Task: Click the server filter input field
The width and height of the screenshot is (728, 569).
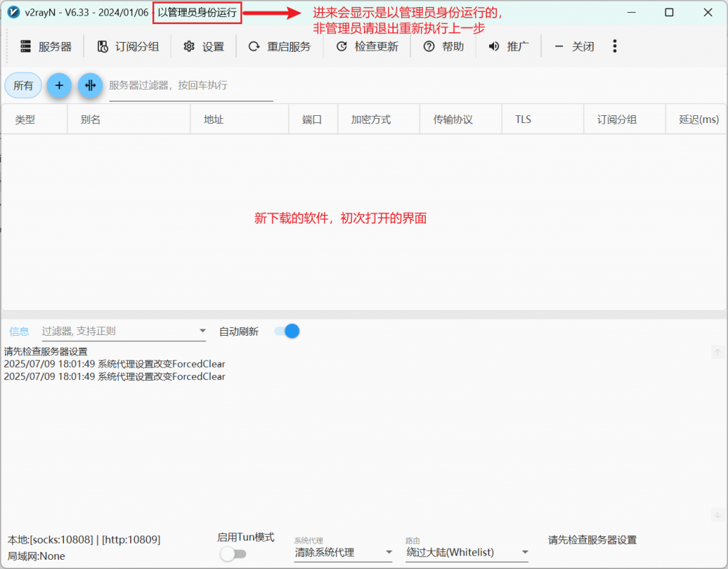Action: click(x=191, y=85)
